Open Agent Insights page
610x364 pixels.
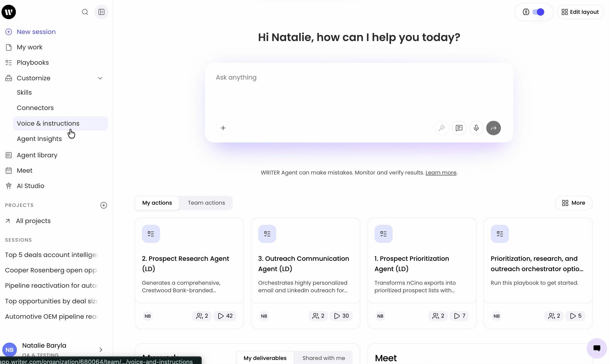[x=39, y=139]
